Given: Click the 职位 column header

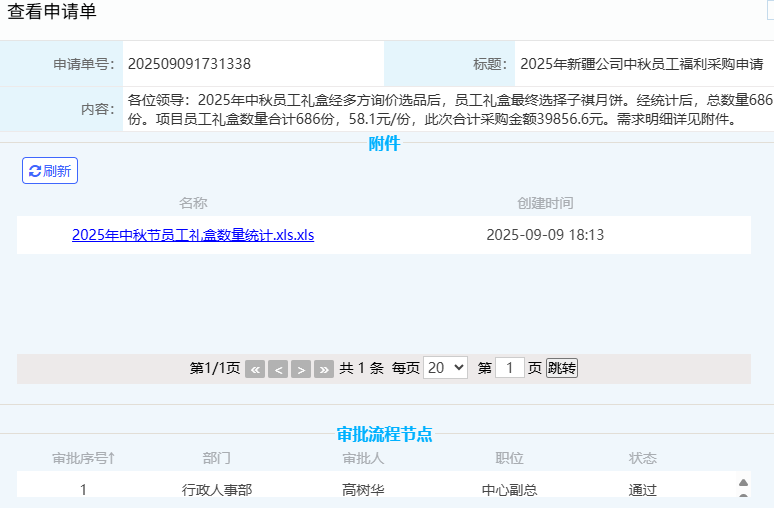Looking at the screenshot, I should pos(509,458).
